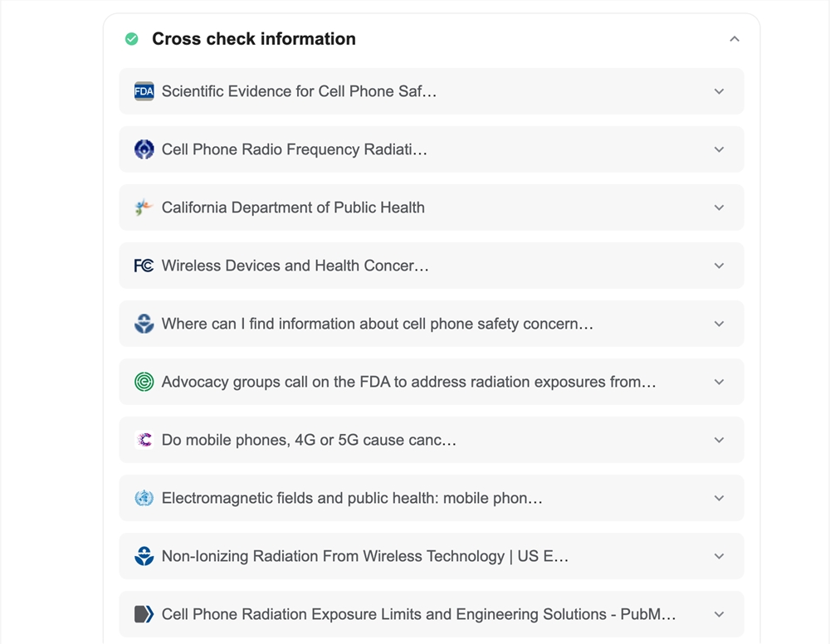Screen dimensions: 830x644
Task: Expand the Non-Ionizing Radiation entry chevron
Action: click(x=719, y=556)
